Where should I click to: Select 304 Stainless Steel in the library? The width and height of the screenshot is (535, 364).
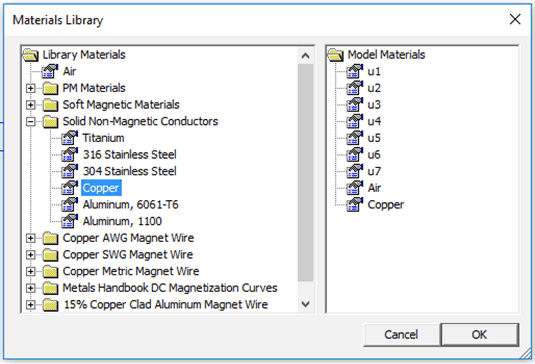coord(130,171)
